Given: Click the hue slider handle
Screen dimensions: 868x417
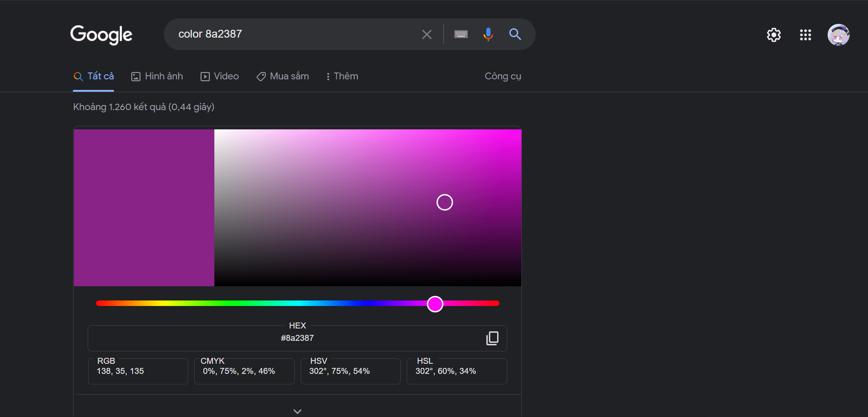Looking at the screenshot, I should point(435,304).
